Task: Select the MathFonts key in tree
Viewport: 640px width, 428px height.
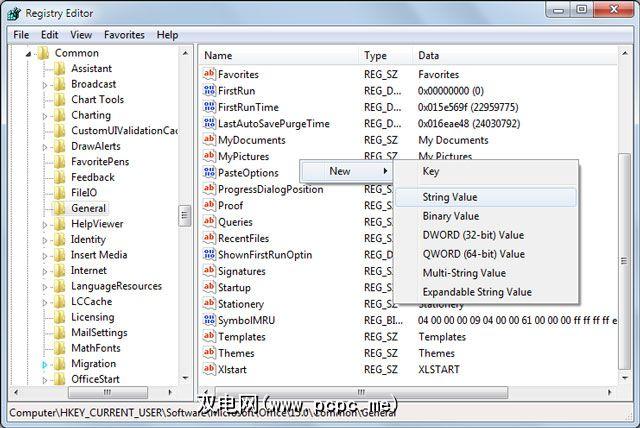Action: (x=96, y=348)
